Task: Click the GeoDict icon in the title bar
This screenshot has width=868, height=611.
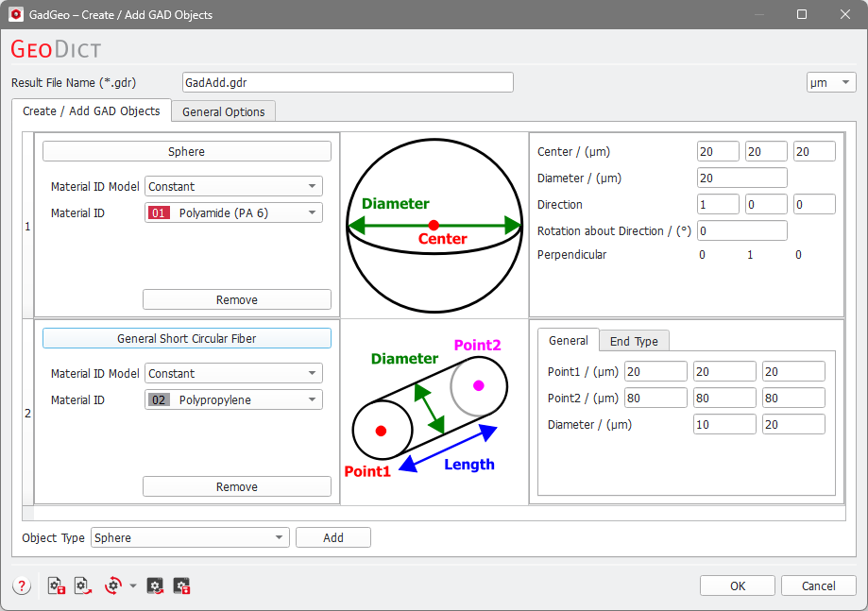Action: click(15, 15)
